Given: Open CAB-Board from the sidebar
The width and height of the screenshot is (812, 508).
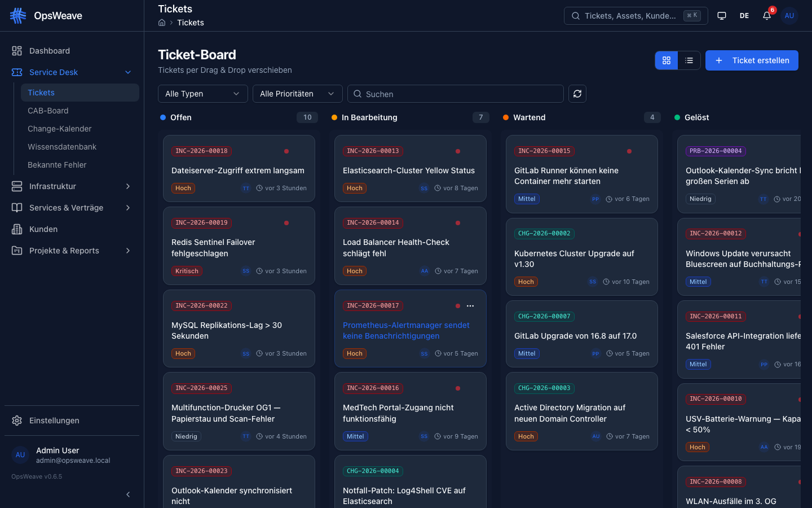Looking at the screenshot, I should [x=47, y=111].
